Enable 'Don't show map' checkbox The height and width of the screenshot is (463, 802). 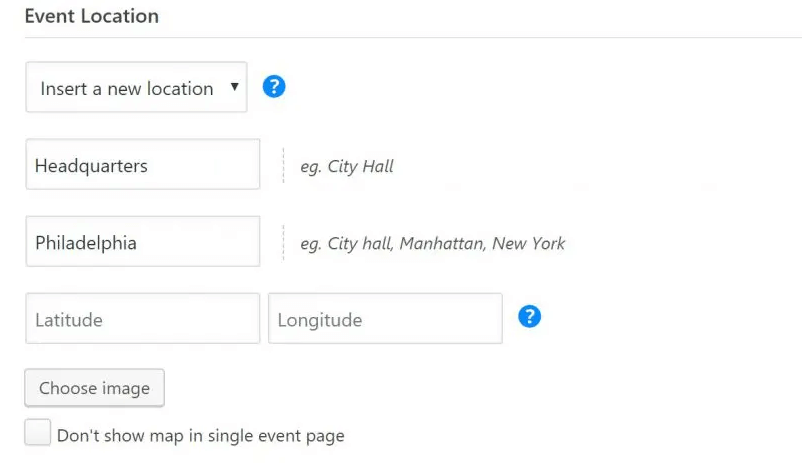(x=38, y=432)
